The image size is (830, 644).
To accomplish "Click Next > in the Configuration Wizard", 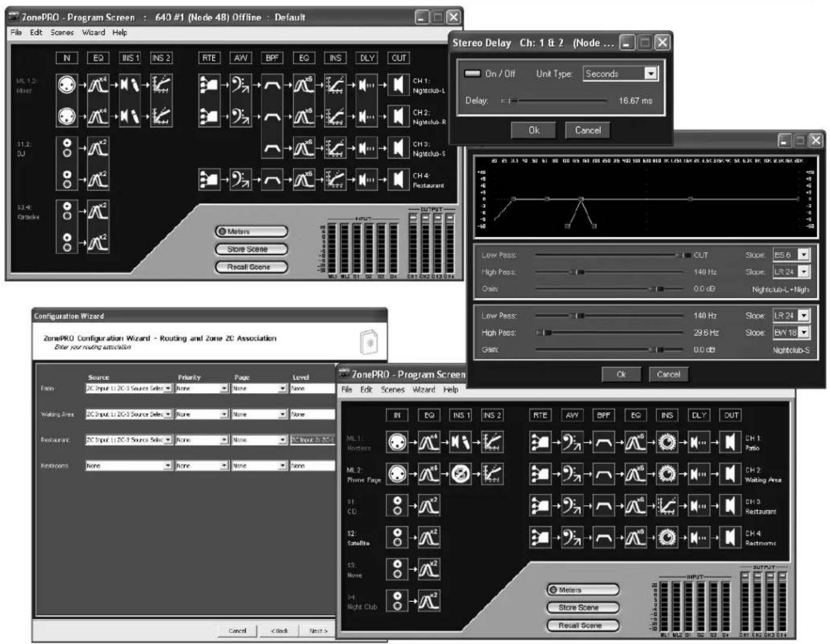I will (x=318, y=631).
